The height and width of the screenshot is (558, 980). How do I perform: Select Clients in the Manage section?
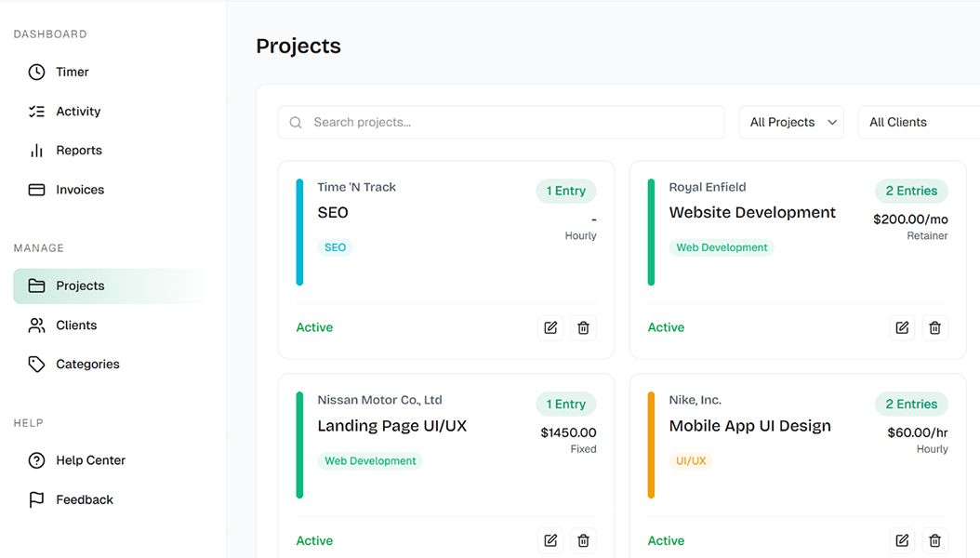(75, 325)
